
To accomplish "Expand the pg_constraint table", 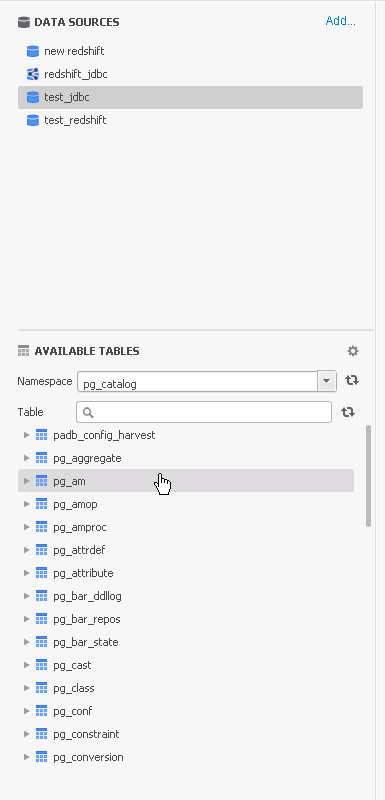I will coord(27,734).
